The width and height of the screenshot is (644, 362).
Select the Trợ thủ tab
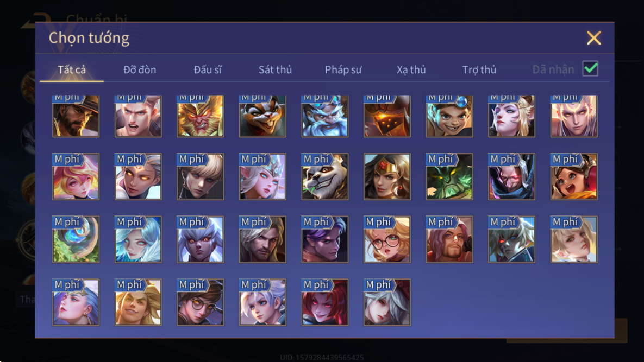coord(479,69)
